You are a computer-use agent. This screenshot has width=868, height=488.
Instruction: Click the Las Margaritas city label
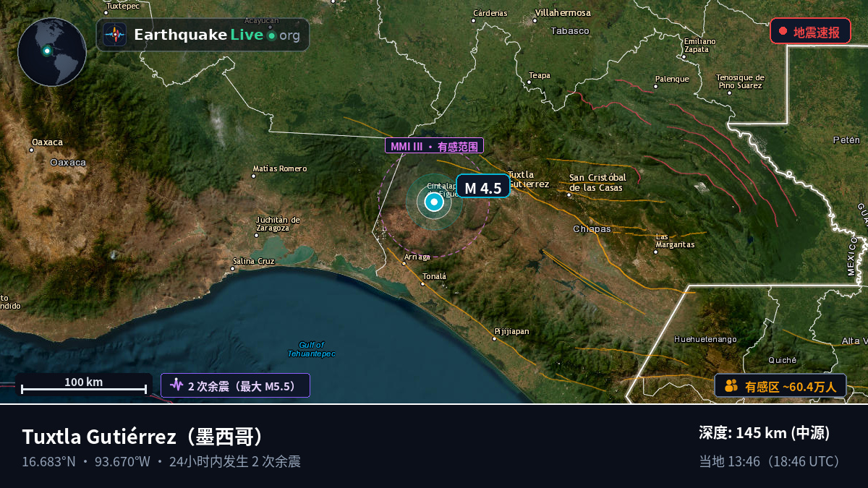point(675,241)
